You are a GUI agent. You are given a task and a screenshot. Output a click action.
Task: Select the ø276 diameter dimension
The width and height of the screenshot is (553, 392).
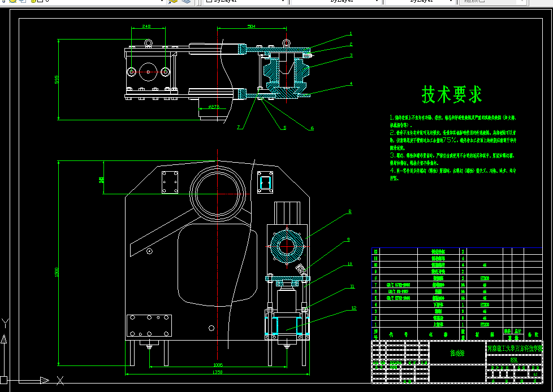pyautogui.click(x=214, y=106)
